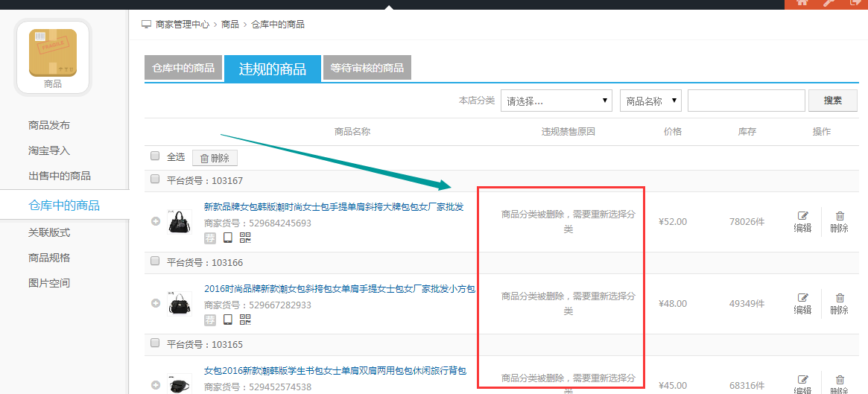The image size is (868, 394).
Task: Click stock value 49349件
Action: click(x=747, y=304)
